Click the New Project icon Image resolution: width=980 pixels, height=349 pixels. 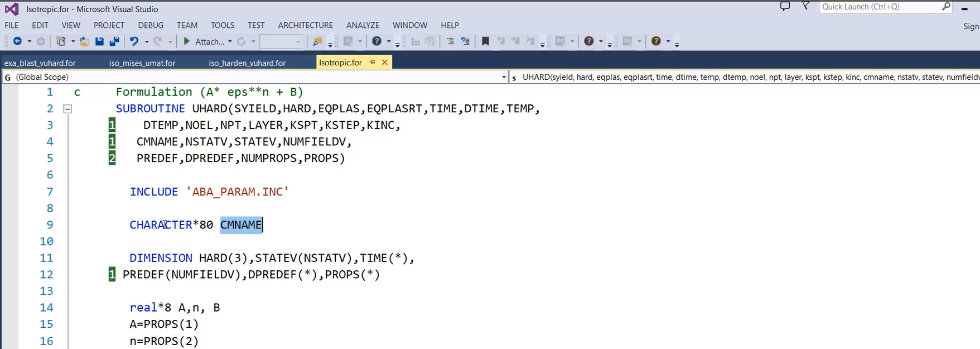pos(61,41)
